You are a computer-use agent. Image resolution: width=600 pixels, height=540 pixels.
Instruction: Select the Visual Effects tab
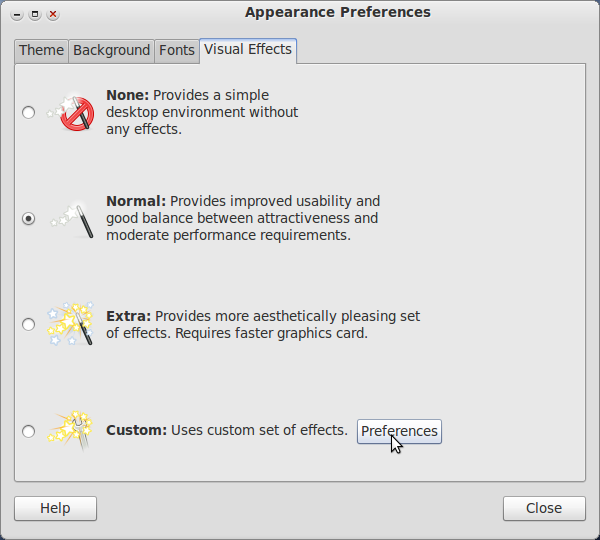pyautogui.click(x=248, y=50)
